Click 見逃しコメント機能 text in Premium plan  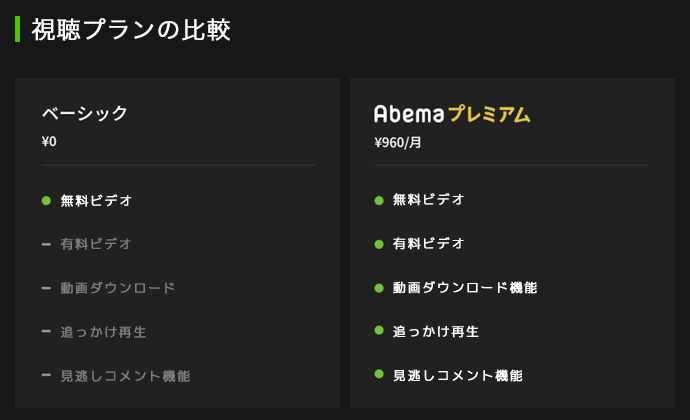458,376
